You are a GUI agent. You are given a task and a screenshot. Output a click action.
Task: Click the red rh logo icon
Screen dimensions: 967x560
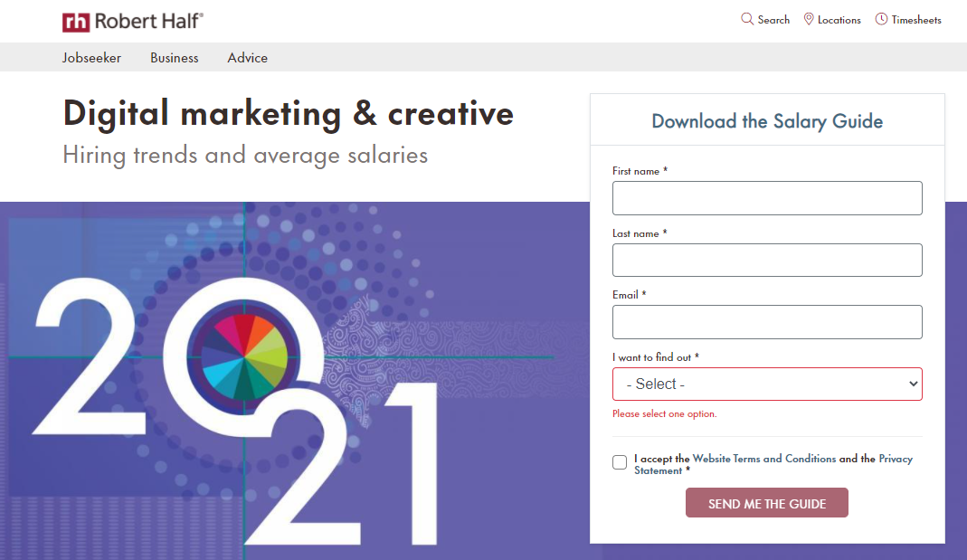pos(76,22)
